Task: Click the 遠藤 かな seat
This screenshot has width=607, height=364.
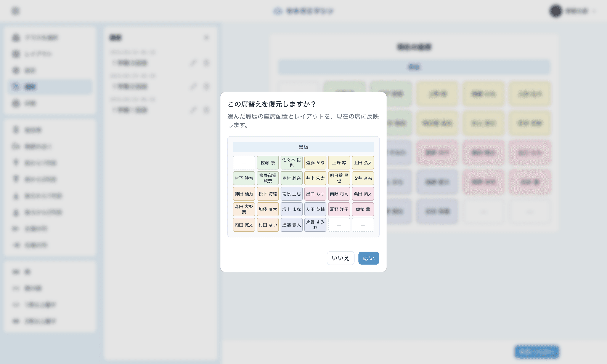Action: pos(315,162)
